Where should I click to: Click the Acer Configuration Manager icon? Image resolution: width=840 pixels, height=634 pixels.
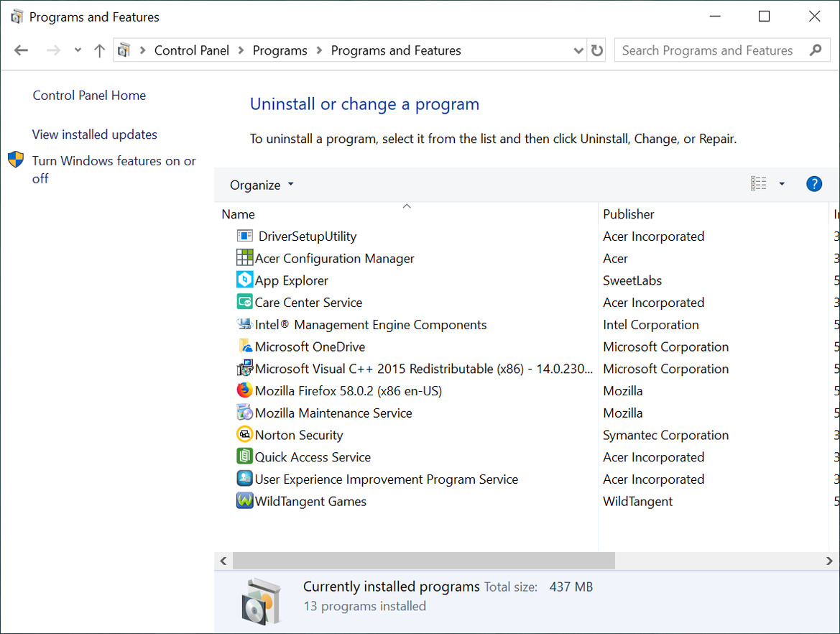[x=245, y=258]
